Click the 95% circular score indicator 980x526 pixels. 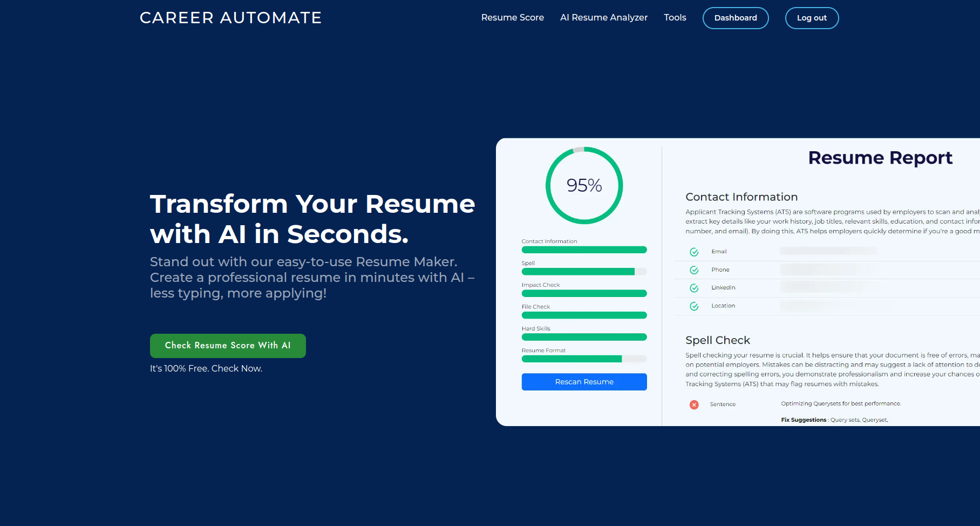coord(584,185)
